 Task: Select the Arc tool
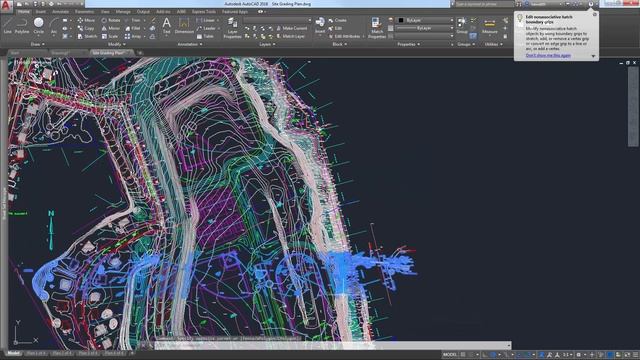tap(53, 26)
